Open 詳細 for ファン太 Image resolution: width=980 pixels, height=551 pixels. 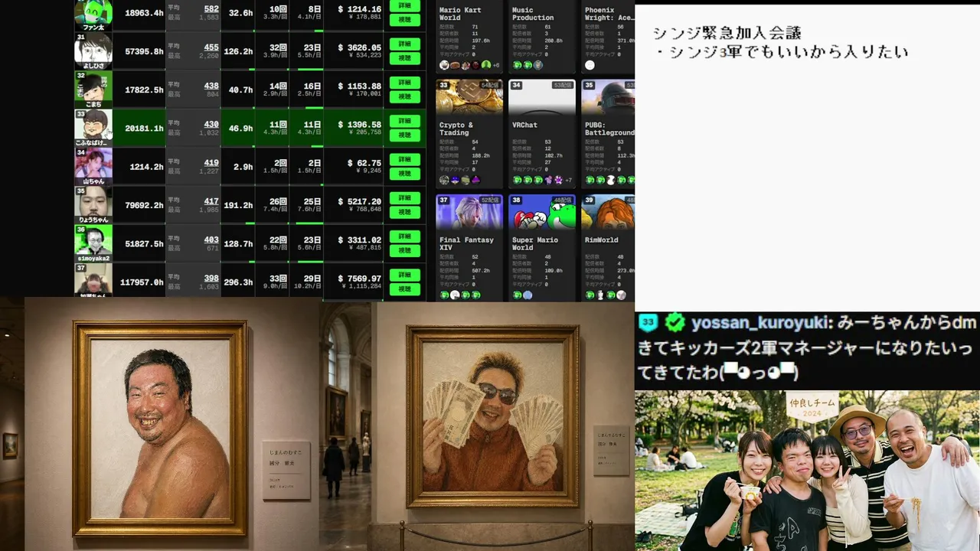(405, 5)
